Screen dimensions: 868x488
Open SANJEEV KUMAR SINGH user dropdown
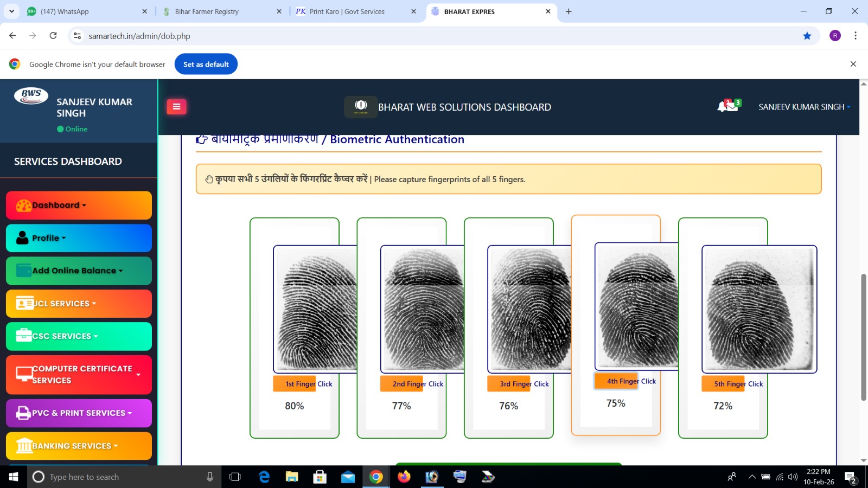804,107
